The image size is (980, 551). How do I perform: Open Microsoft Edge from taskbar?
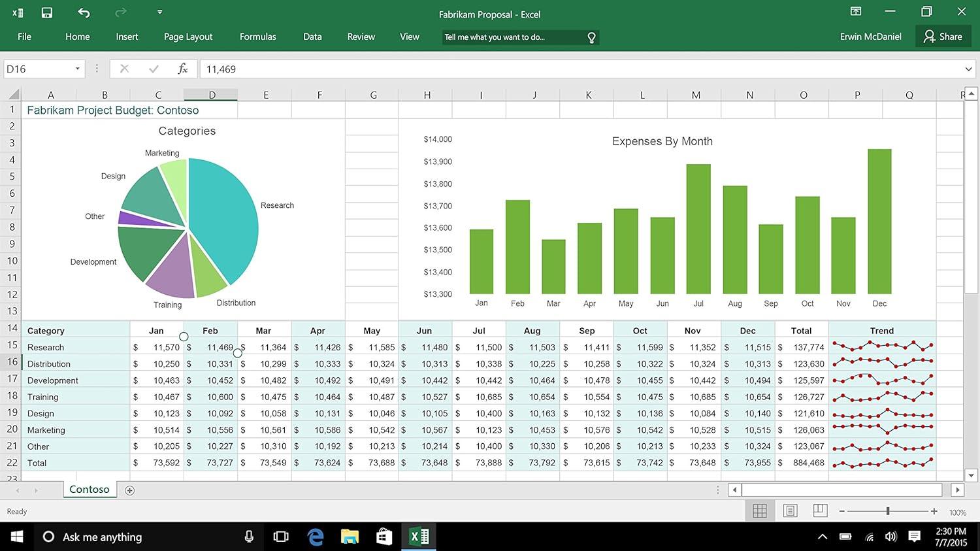coord(316,537)
